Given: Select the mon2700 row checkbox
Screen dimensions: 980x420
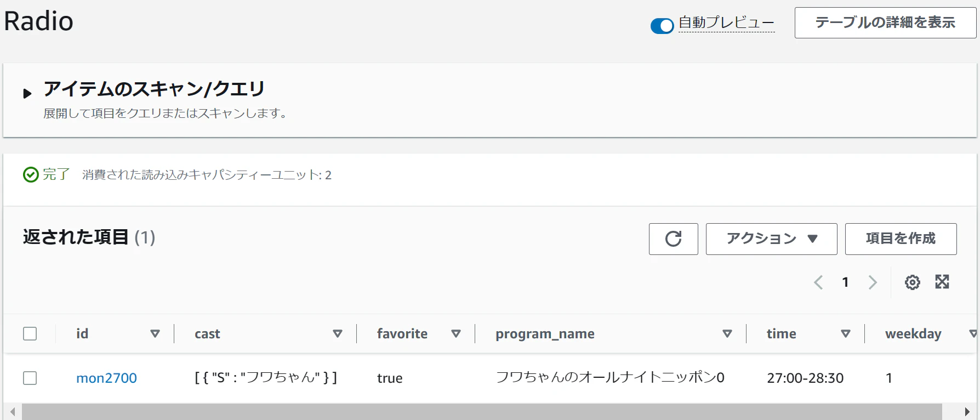Looking at the screenshot, I should pyautogui.click(x=30, y=378).
